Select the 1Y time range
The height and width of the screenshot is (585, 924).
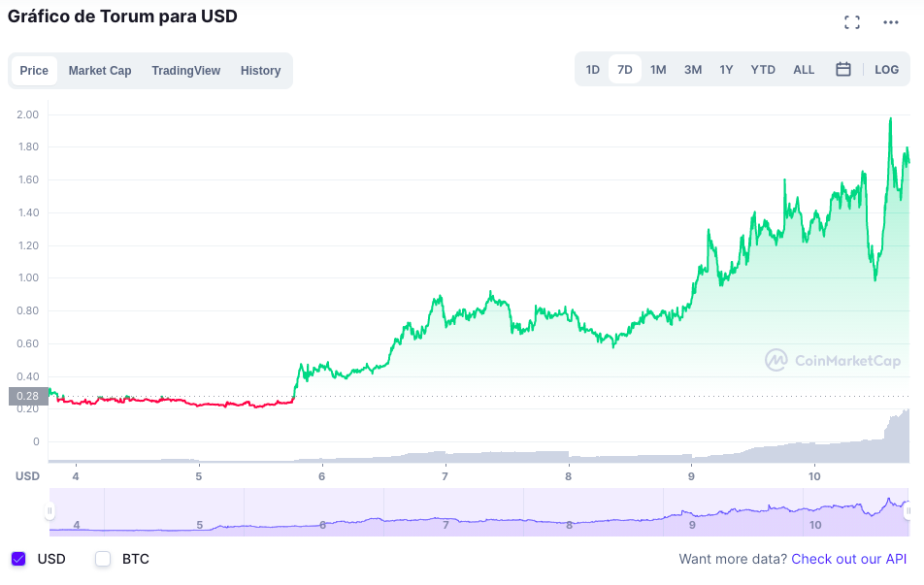click(726, 70)
